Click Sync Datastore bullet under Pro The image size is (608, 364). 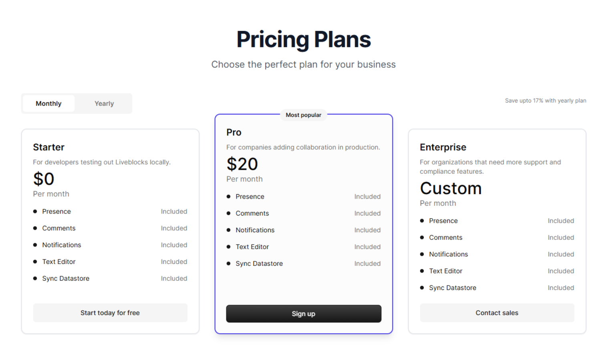click(259, 263)
